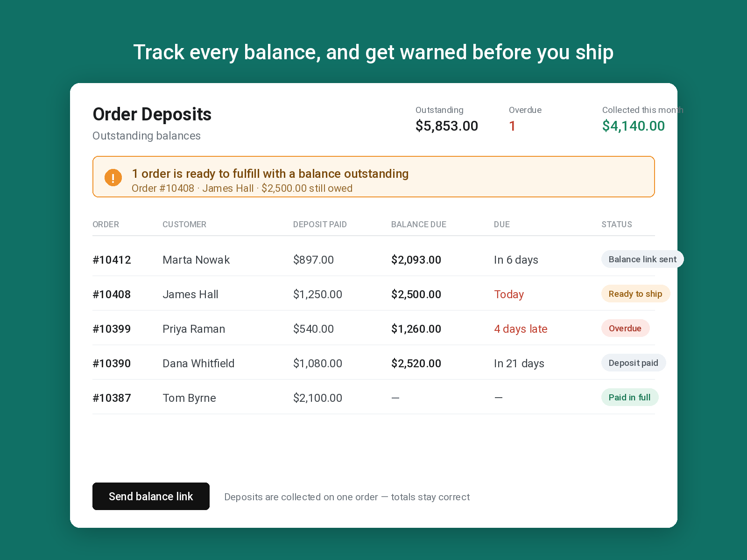Click the Balance link sent status badge
This screenshot has width=747, height=560.
(x=642, y=259)
